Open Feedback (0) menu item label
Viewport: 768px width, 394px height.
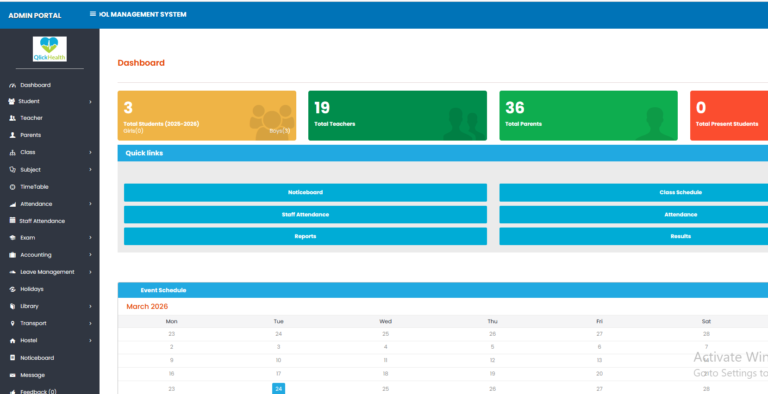pos(38,392)
